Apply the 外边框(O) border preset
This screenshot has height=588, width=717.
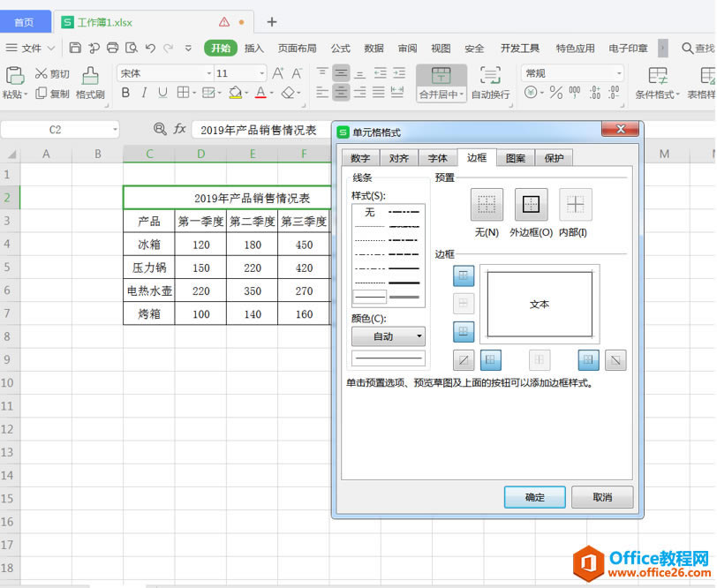(531, 204)
